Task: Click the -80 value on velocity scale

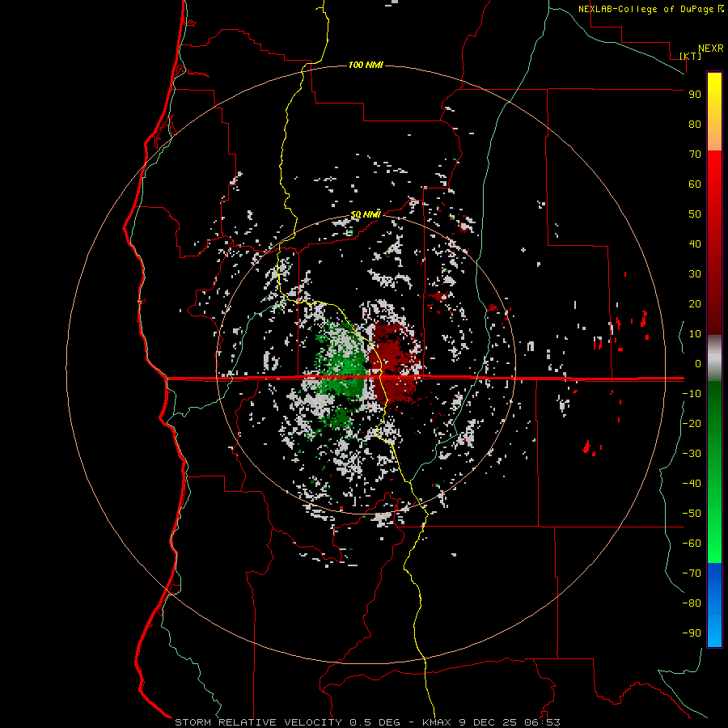Action: tap(692, 603)
